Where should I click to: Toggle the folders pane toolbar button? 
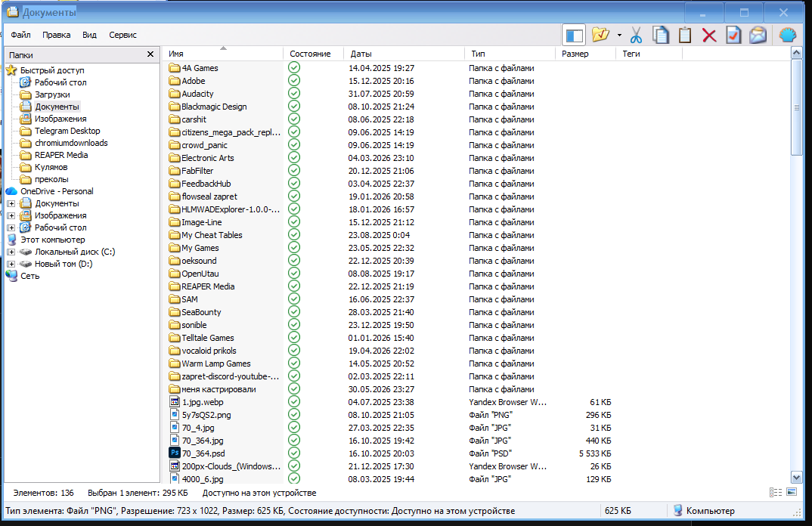tap(574, 36)
